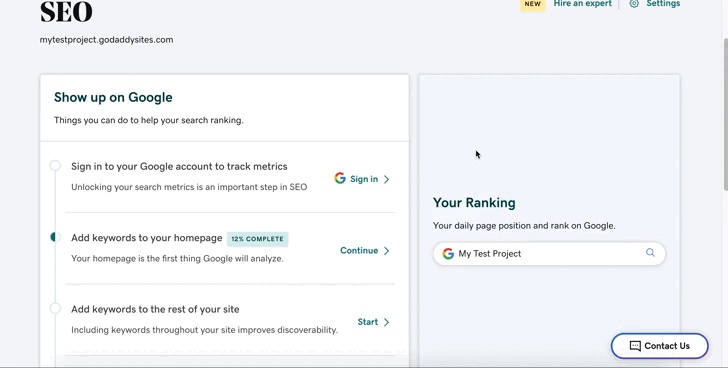Click the magnifier search icon in ranking box
728x368 pixels.
[650, 252]
